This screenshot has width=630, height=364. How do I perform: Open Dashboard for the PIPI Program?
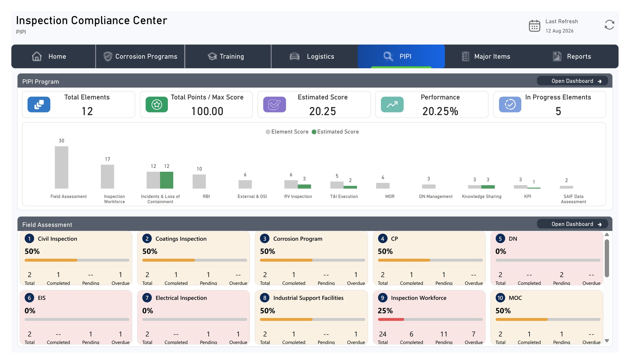tap(572, 81)
